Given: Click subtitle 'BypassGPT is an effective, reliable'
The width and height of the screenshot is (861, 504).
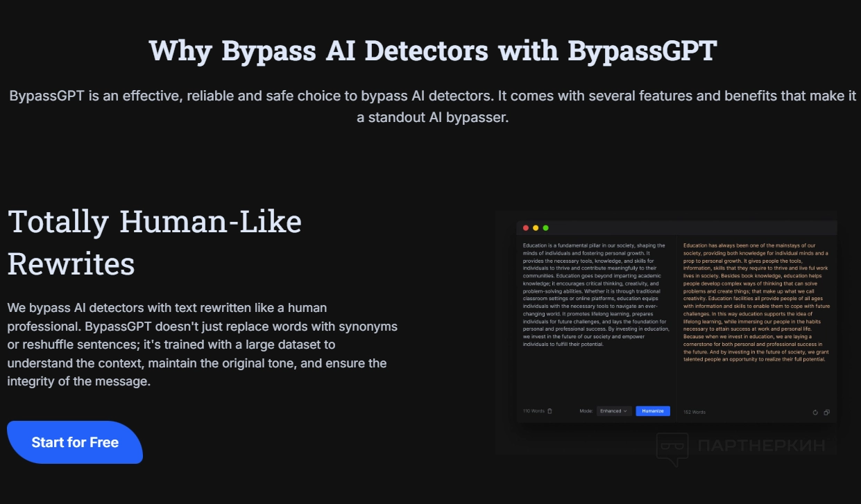Looking at the screenshot, I should (433, 106).
